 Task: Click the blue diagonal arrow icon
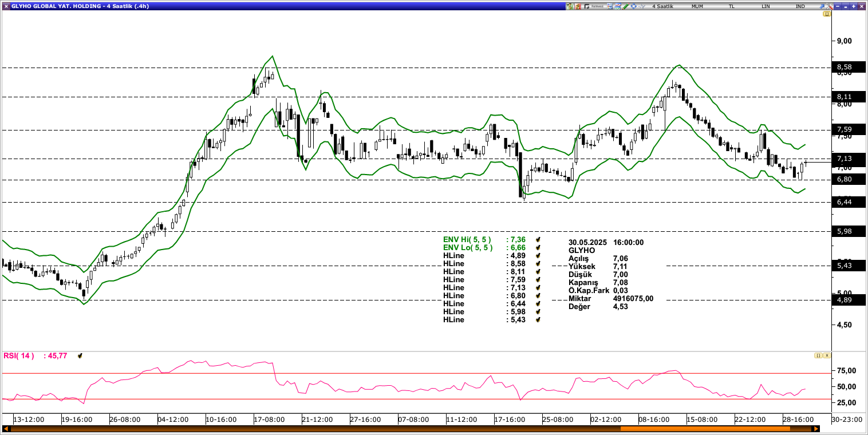(x=822, y=6)
